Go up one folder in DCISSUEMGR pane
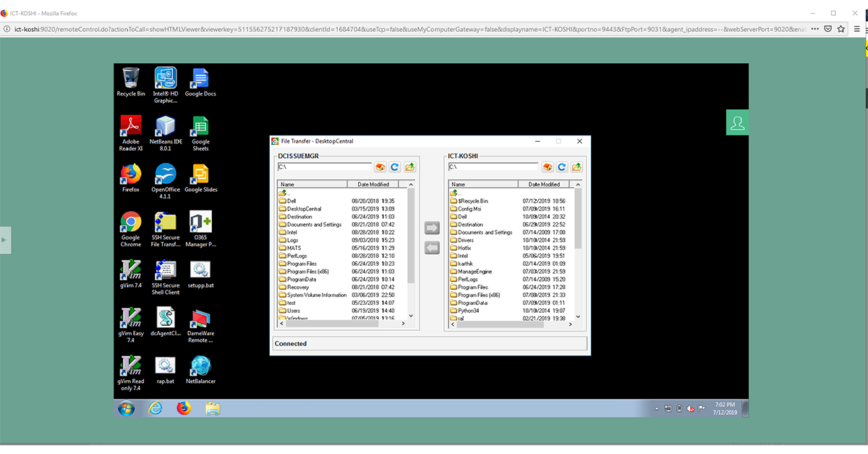Image resolution: width=868 pixels, height=454 pixels. [410, 167]
